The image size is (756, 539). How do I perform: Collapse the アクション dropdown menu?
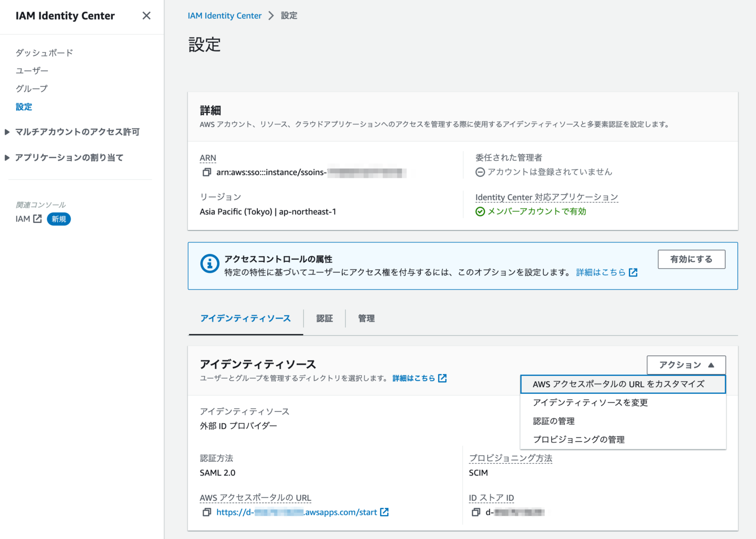pos(686,365)
